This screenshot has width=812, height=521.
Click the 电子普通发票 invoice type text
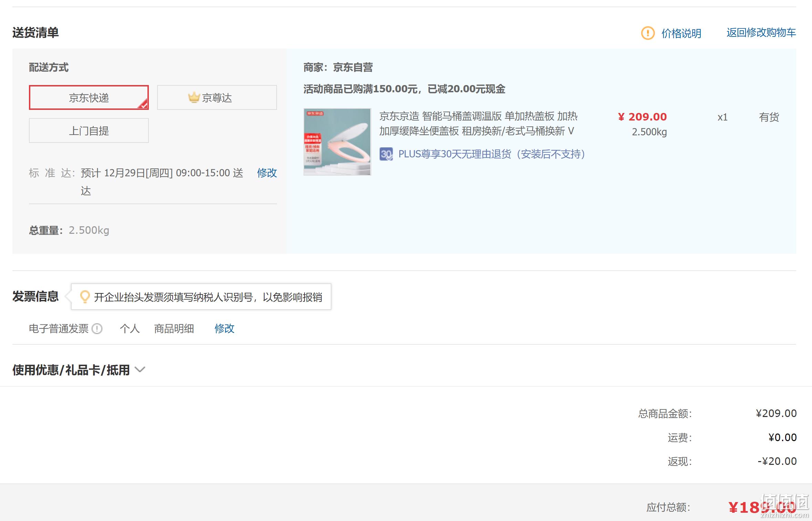[x=59, y=329]
